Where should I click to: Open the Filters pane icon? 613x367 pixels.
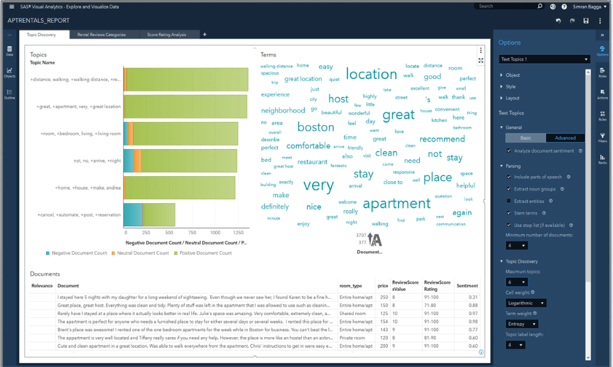click(602, 138)
